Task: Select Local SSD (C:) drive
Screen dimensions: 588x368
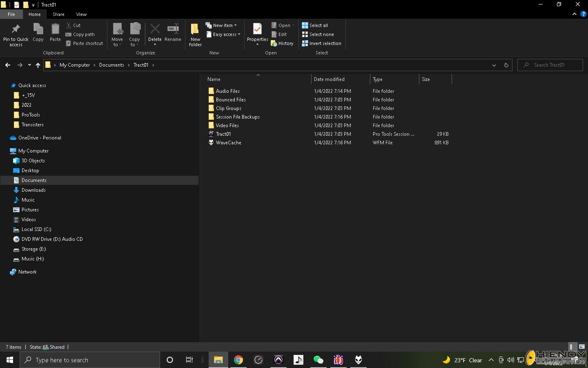Action: click(x=36, y=229)
